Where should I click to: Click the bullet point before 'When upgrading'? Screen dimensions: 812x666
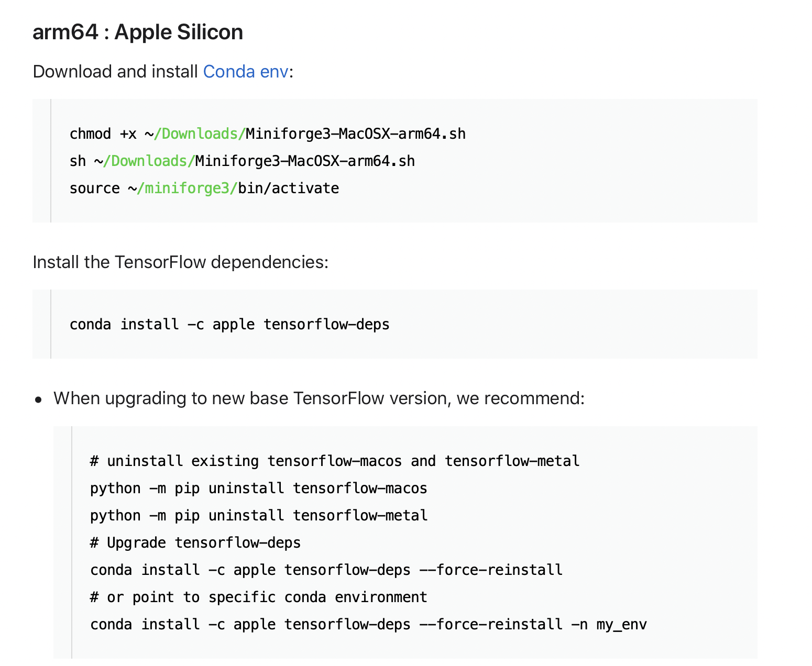(38, 400)
